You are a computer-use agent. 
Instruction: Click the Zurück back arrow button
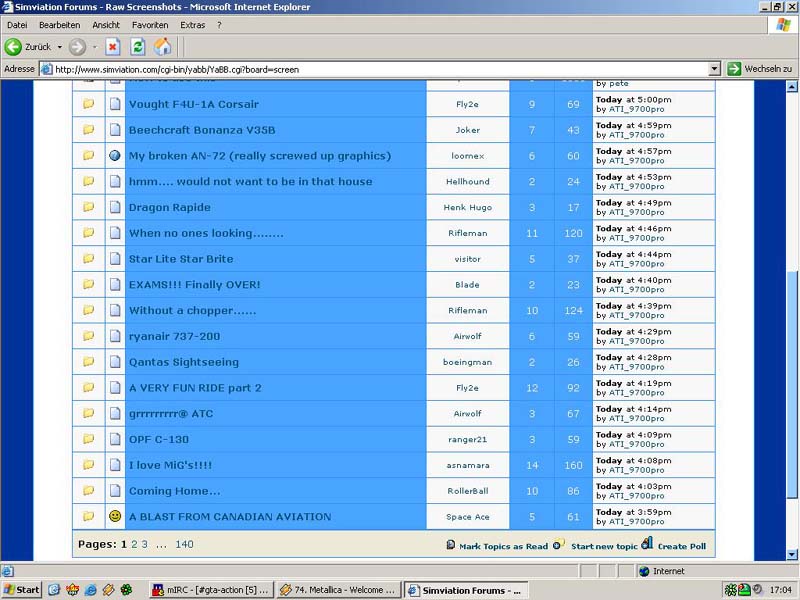click(x=14, y=47)
